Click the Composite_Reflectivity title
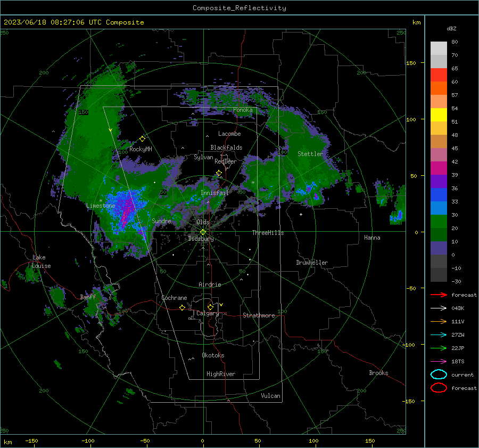 tap(239, 8)
